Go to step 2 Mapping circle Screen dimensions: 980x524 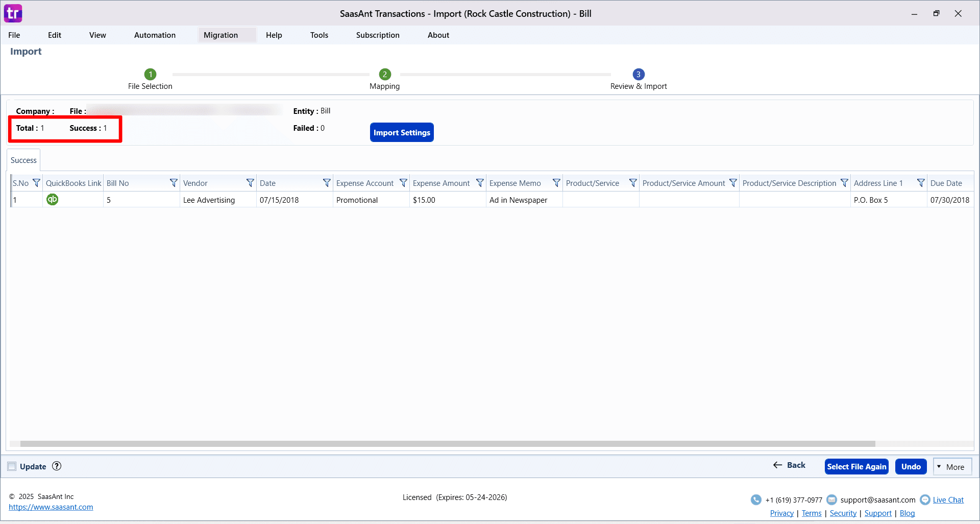[385, 74]
